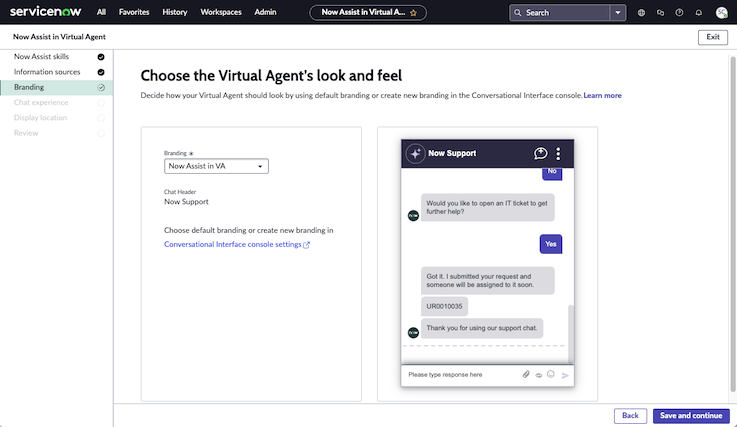Favorite the page with the star icon
Viewport: 737px width, 427px height.
coord(414,13)
